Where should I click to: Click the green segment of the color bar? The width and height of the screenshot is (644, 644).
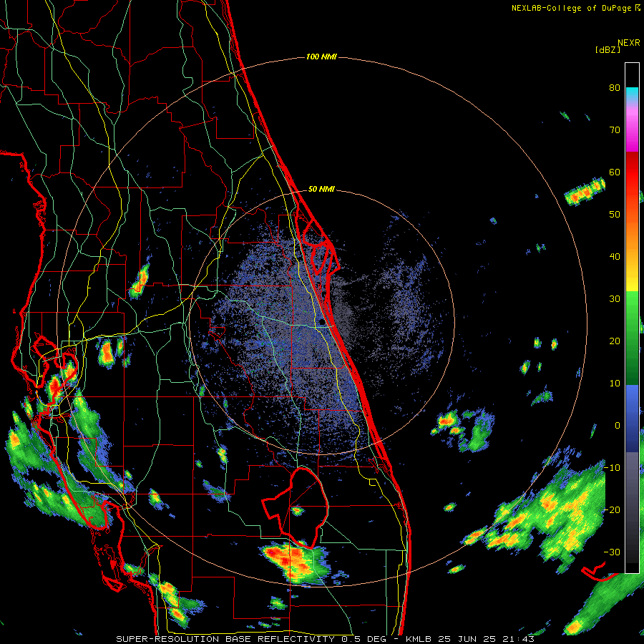coord(632,338)
